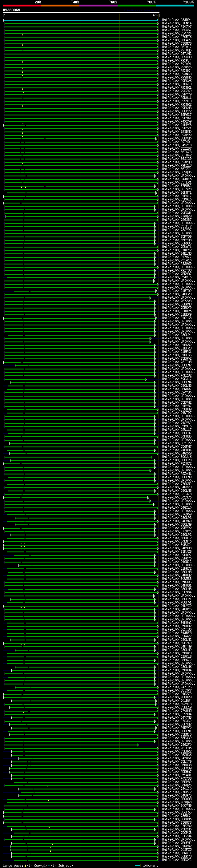Viewport: 197px width, 868px height.
Task: Choose the UniRef100_A9TUQ5 hit
Action: pyautogui.click(x=176, y=50)
